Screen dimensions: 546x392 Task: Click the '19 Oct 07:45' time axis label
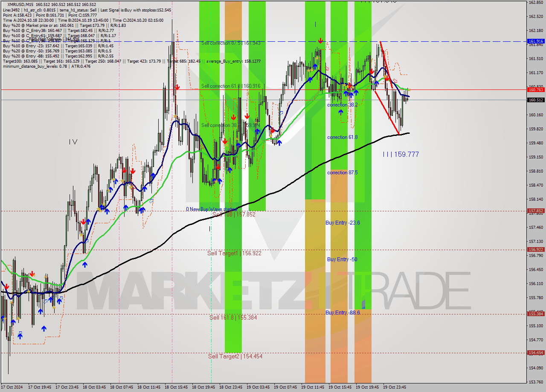click(x=285, y=387)
